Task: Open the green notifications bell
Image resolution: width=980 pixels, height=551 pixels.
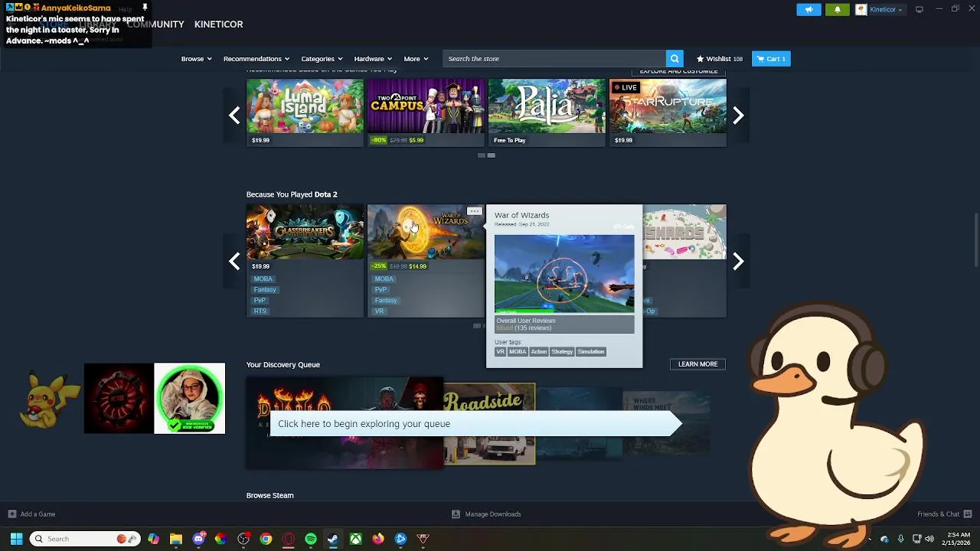Action: click(837, 9)
